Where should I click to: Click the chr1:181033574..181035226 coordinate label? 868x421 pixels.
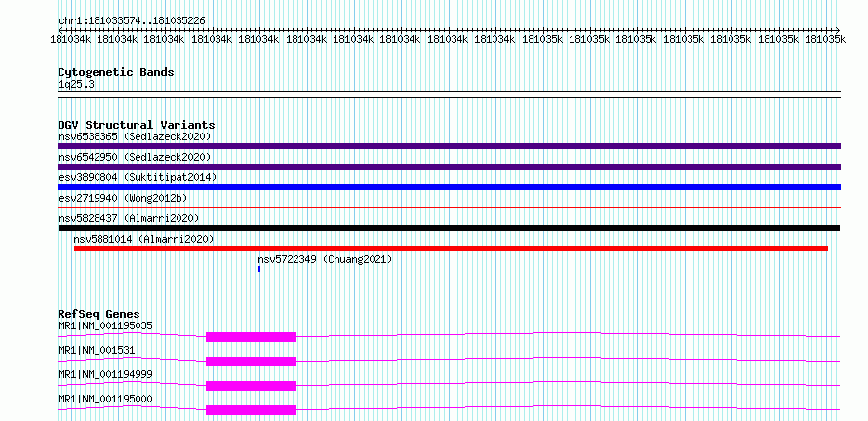click(132, 21)
